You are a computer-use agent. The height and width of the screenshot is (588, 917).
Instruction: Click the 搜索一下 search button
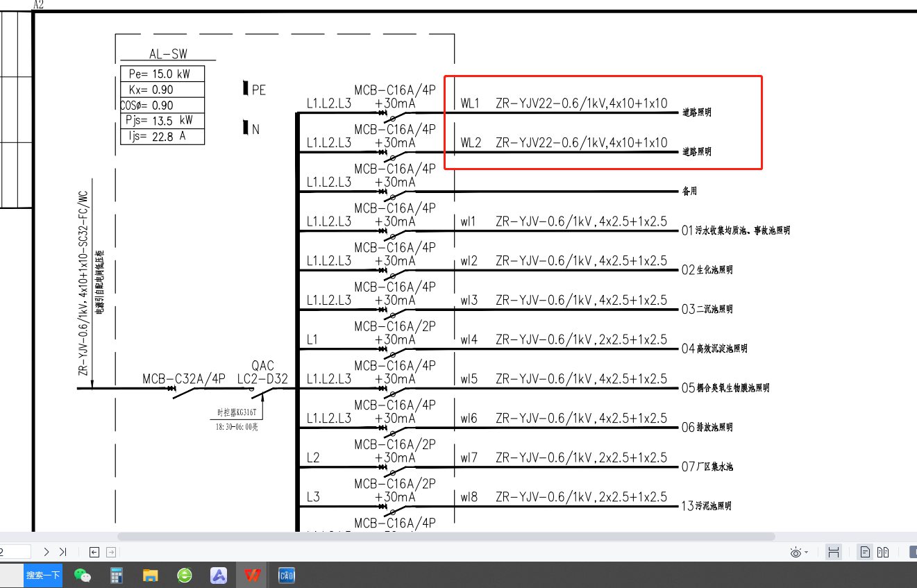(43, 576)
